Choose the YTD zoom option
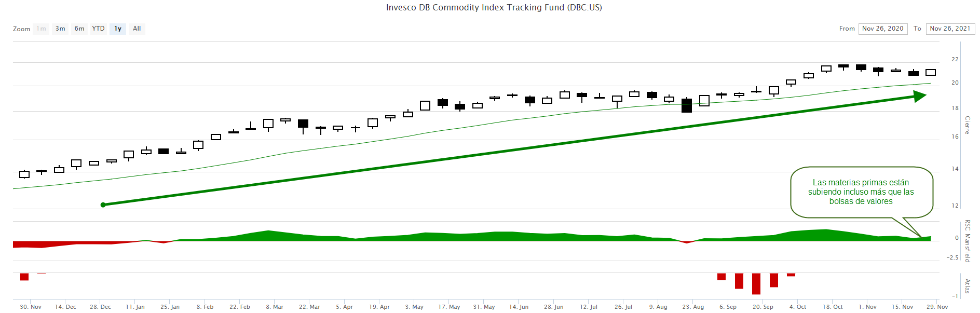 (98, 29)
